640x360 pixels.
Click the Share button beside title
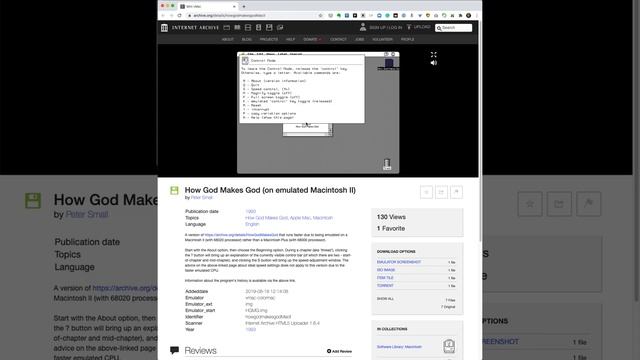(x=441, y=192)
